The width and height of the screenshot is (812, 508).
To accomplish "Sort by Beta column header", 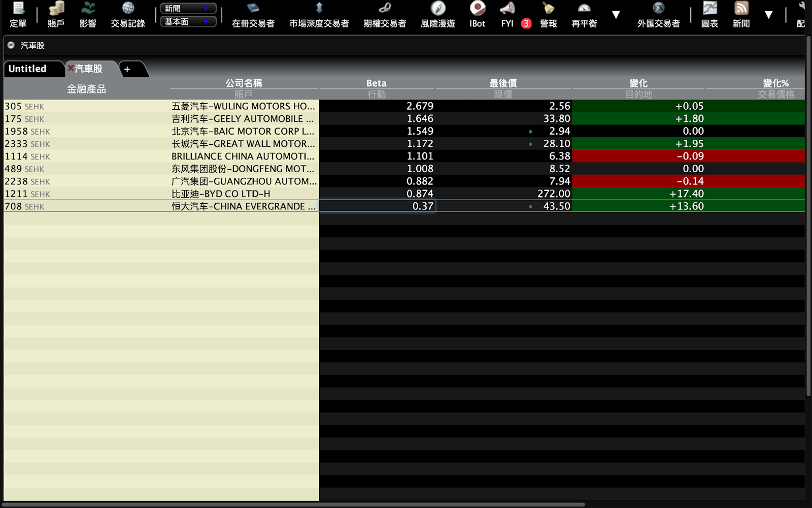I will coord(377,83).
